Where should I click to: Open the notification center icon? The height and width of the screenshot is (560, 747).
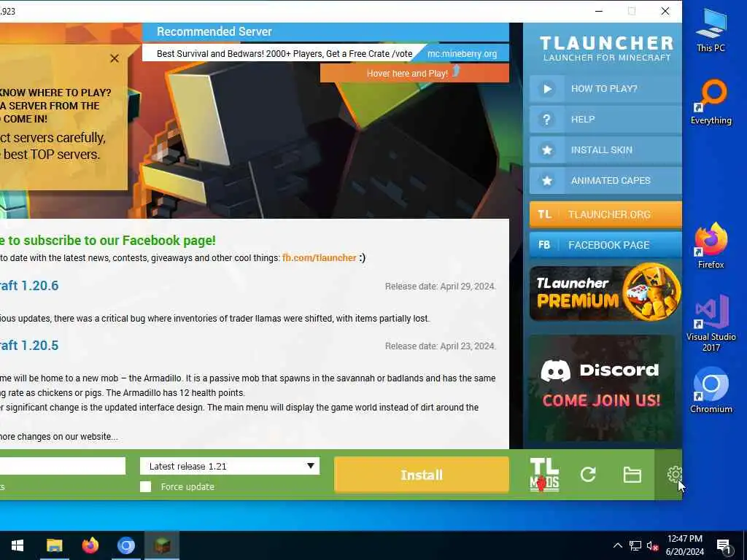coord(724,546)
